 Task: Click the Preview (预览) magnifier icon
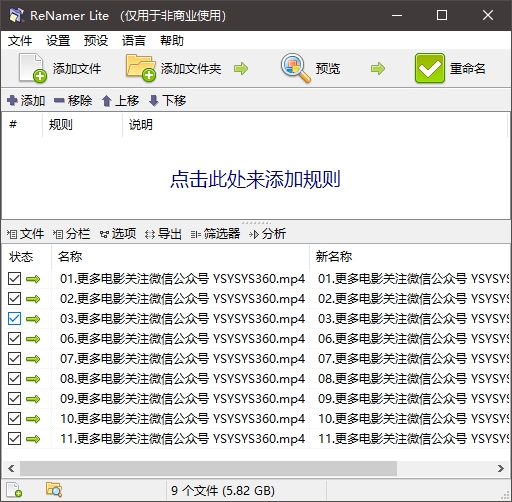pyautogui.click(x=295, y=68)
